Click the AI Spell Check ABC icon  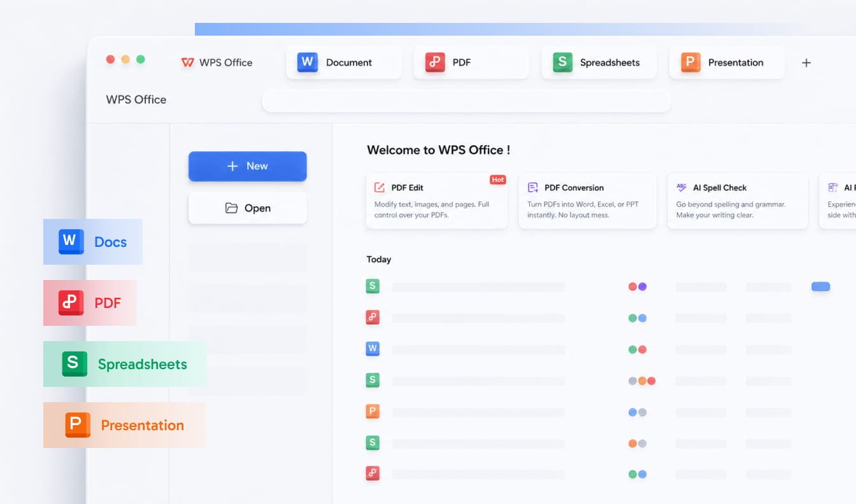[681, 188]
